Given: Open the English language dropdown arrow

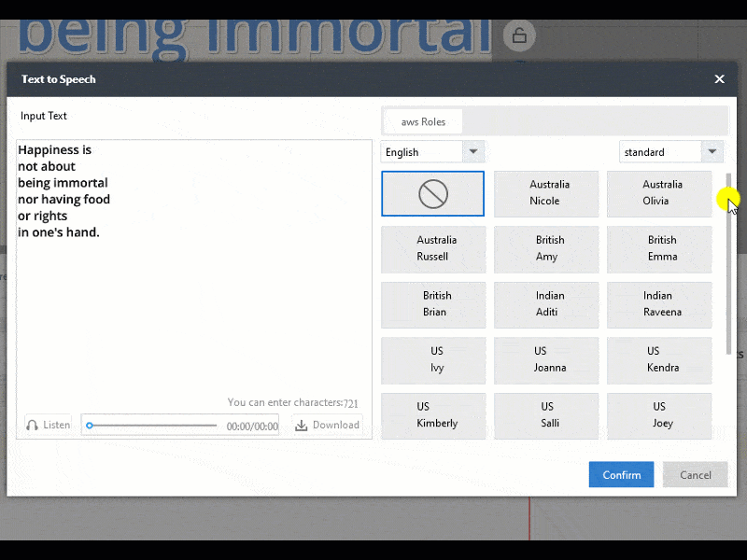Looking at the screenshot, I should click(472, 151).
